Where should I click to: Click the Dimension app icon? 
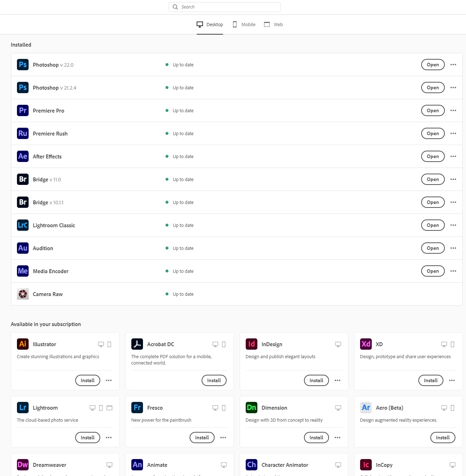coord(251,408)
